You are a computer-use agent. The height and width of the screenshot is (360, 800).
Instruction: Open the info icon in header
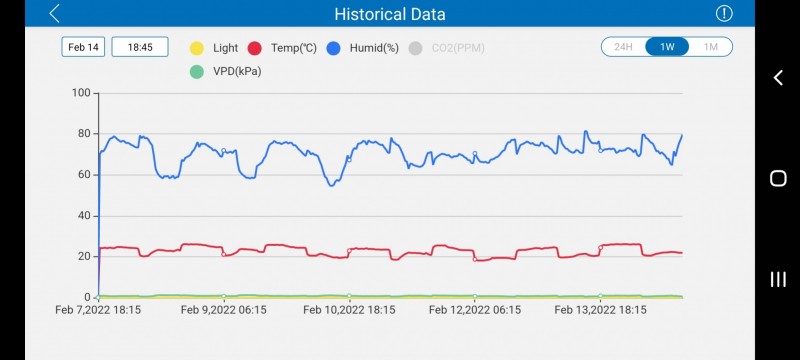[724, 13]
